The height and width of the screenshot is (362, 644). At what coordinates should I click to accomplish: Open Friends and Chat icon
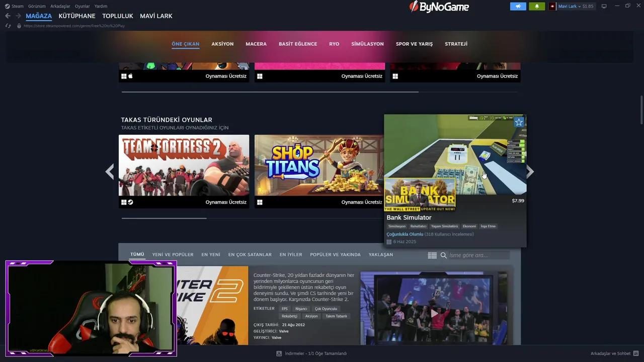point(636,353)
